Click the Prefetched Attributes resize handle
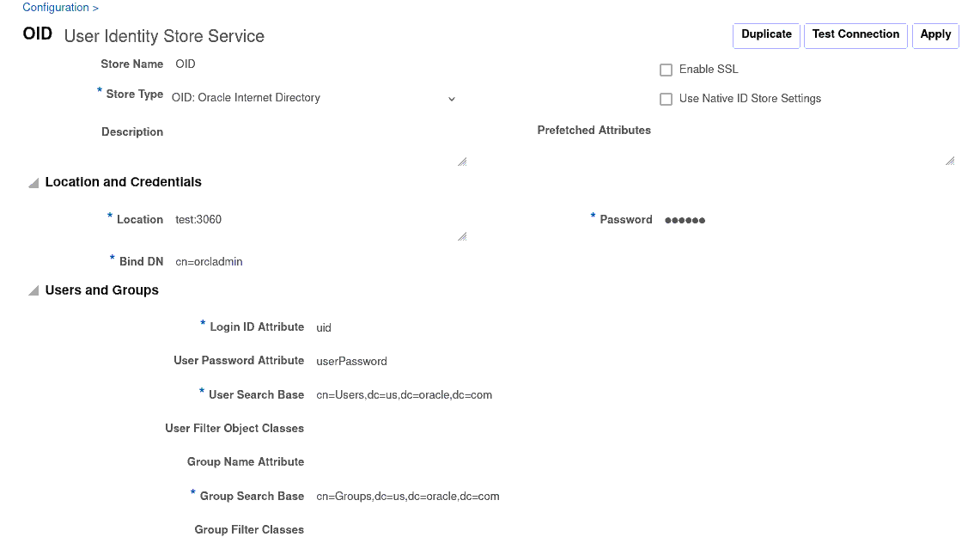This screenshot has height=543, width=980. pyautogui.click(x=950, y=161)
